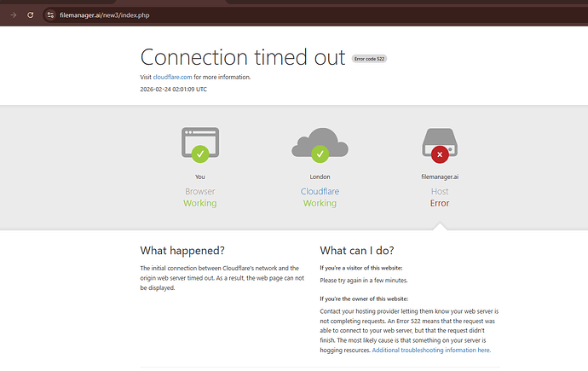Click the browser forward arrow button

pos(13,15)
